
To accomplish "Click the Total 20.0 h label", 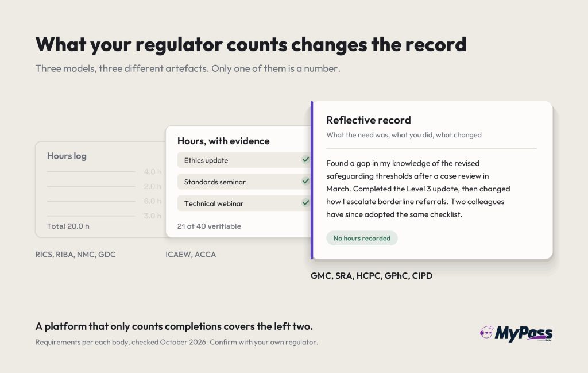I will 68,226.
